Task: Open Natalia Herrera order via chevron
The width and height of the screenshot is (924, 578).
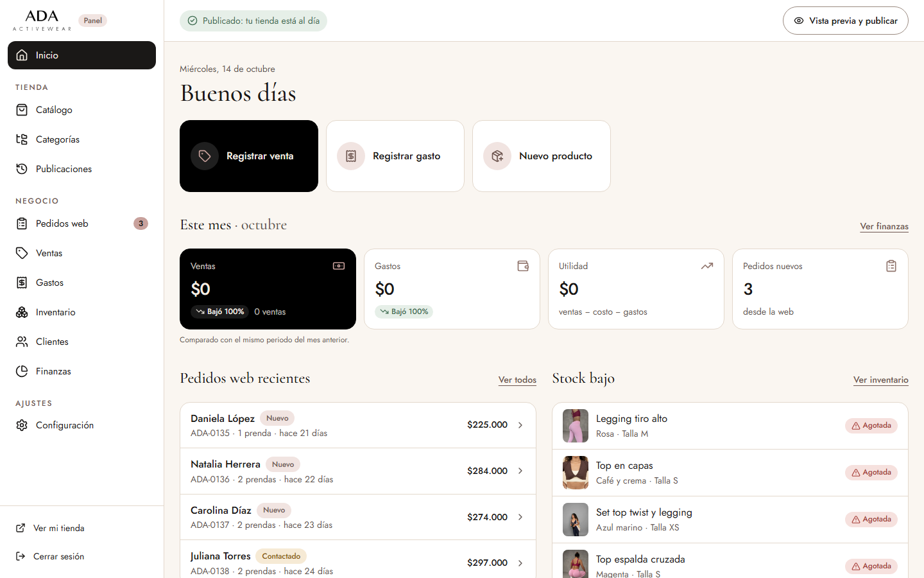Action: pos(520,471)
